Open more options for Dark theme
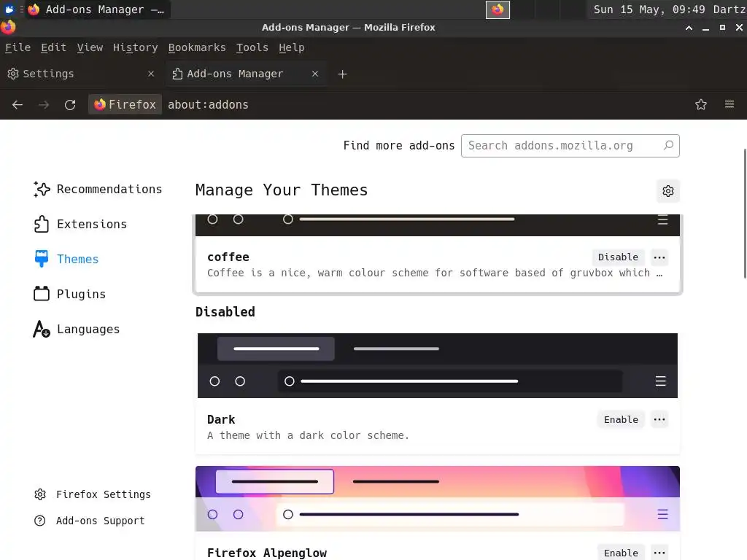The width and height of the screenshot is (747, 560). [659, 419]
